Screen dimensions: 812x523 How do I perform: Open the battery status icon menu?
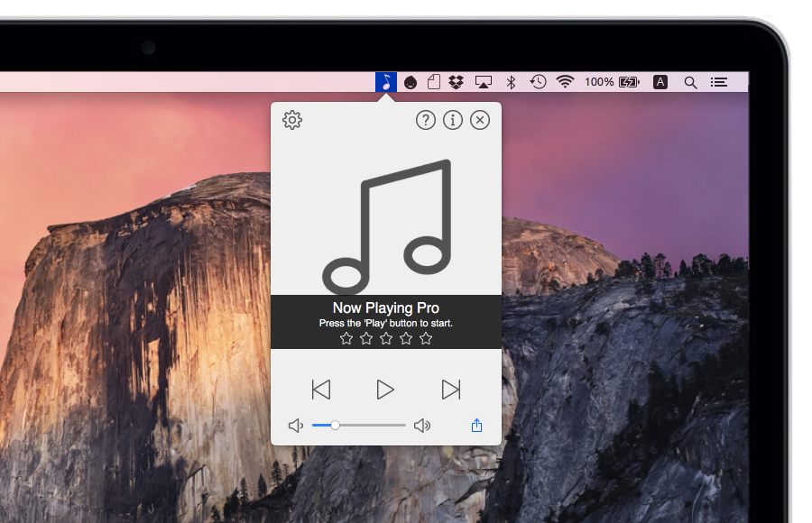[629, 82]
